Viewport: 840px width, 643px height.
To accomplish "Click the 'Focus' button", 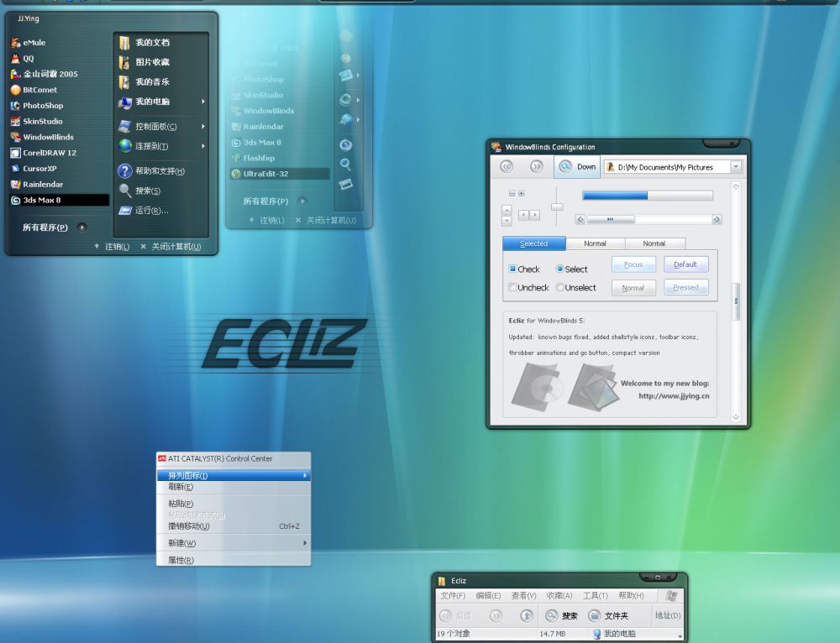I will click(633, 264).
